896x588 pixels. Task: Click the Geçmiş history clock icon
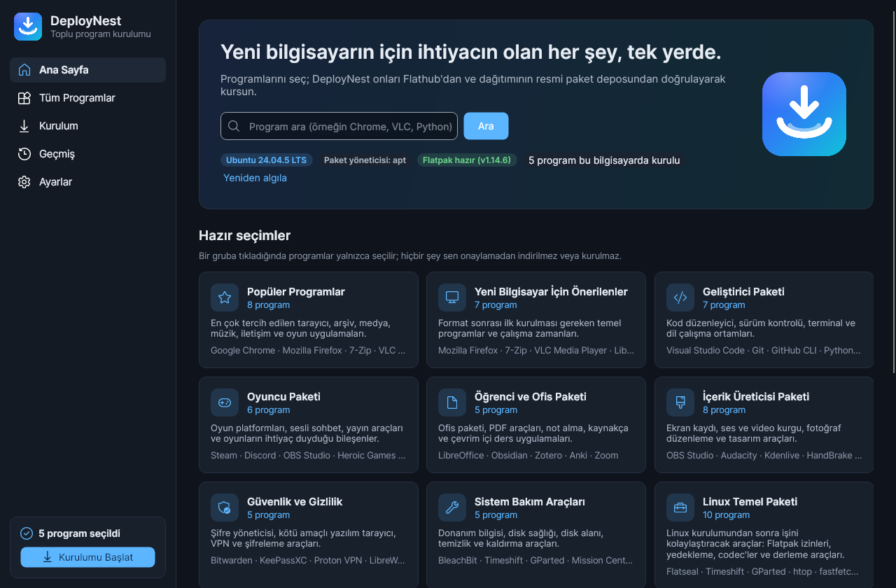click(24, 154)
